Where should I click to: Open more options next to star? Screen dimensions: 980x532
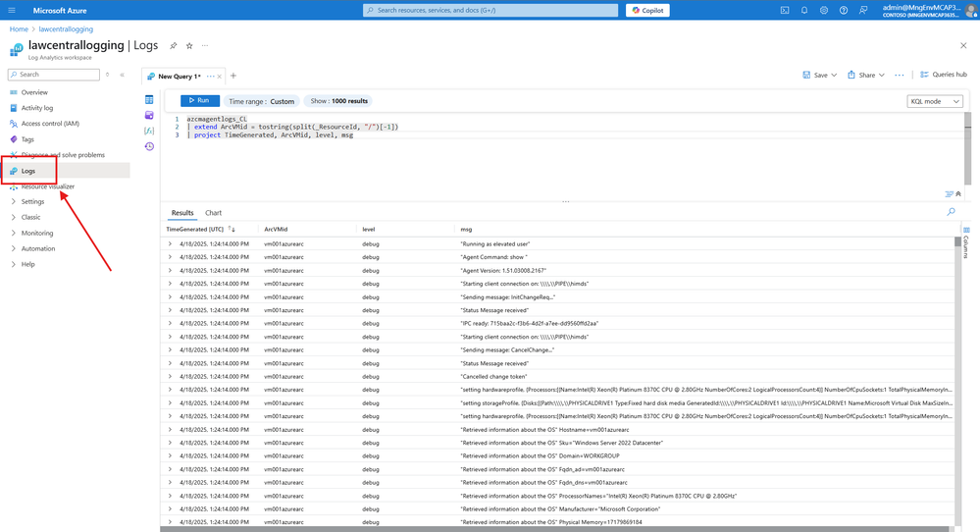[x=205, y=45]
